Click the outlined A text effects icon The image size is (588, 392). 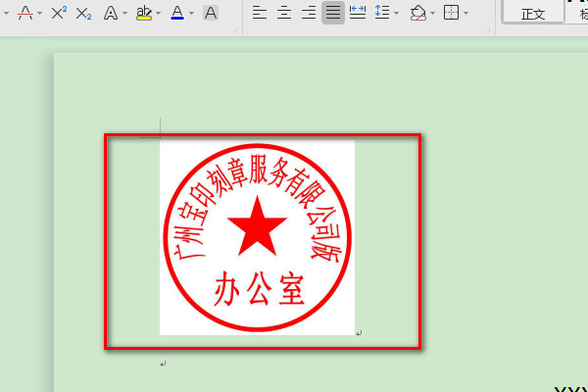(110, 13)
